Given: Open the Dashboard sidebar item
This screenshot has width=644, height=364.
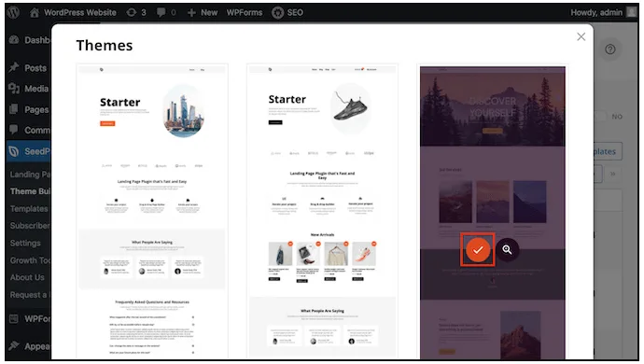Looking at the screenshot, I should [x=30, y=40].
